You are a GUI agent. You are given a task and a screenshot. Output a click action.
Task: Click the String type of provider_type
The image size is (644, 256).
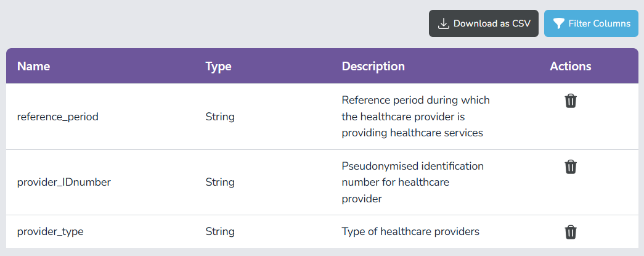click(x=220, y=232)
